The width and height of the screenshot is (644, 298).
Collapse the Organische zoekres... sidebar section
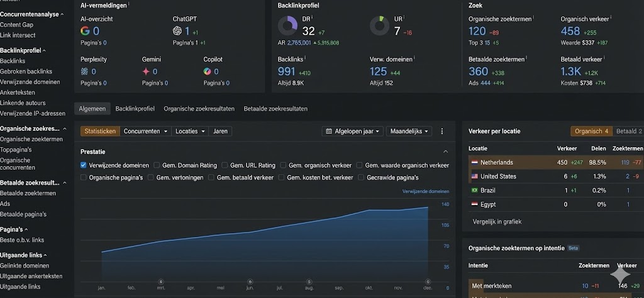(65, 128)
